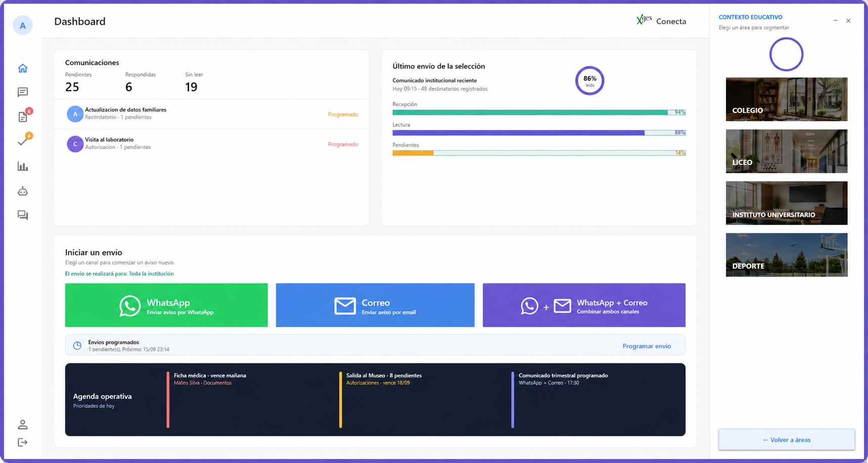Select the INSTITUTO UNIVERSITARIO thumbnail
This screenshot has height=463, width=868.
coord(787,203)
